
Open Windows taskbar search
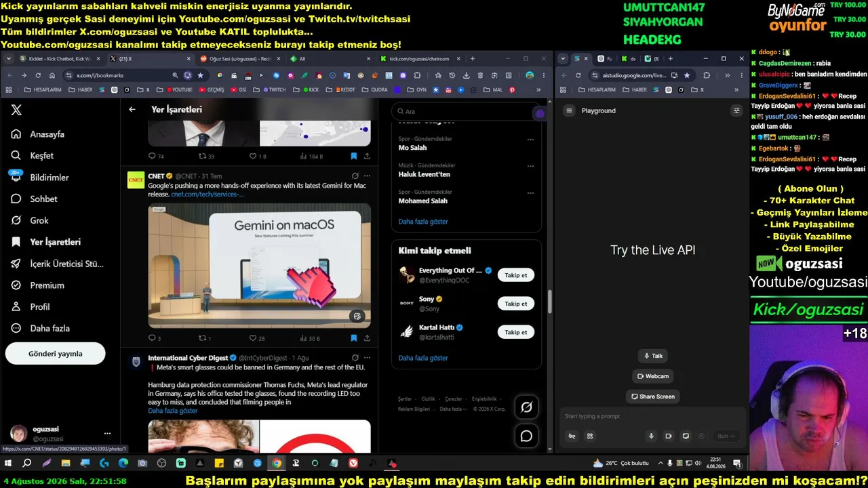tap(27, 463)
